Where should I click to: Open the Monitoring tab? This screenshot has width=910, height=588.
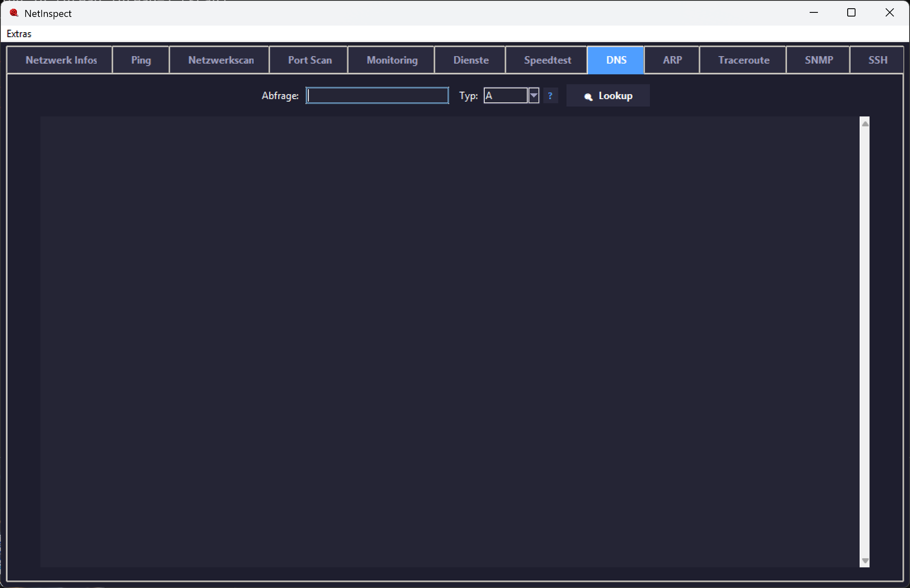click(391, 60)
